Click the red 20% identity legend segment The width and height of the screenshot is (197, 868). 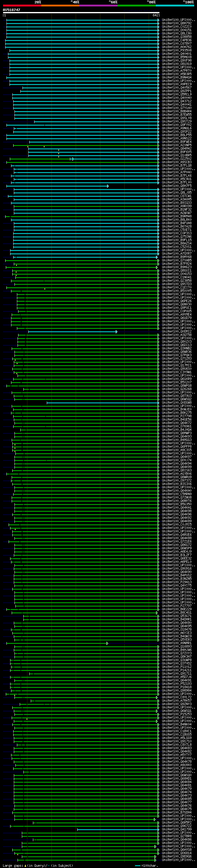pyautogui.click(x=22, y=6)
